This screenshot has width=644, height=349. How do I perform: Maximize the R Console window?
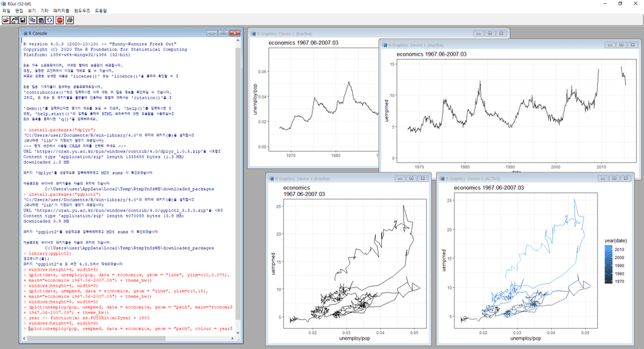pos(223,32)
